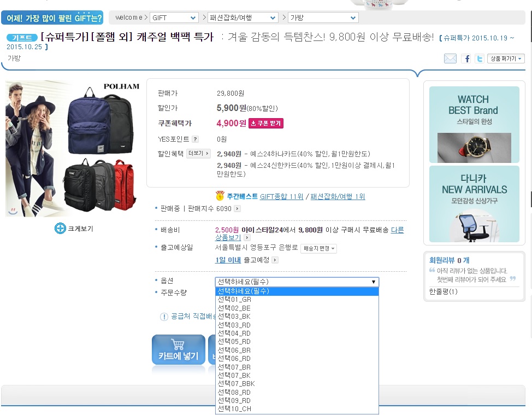Image resolution: width=532 pixels, height=415 pixels.
Task: Click the 배송지 변경 button
Action: tap(319, 248)
